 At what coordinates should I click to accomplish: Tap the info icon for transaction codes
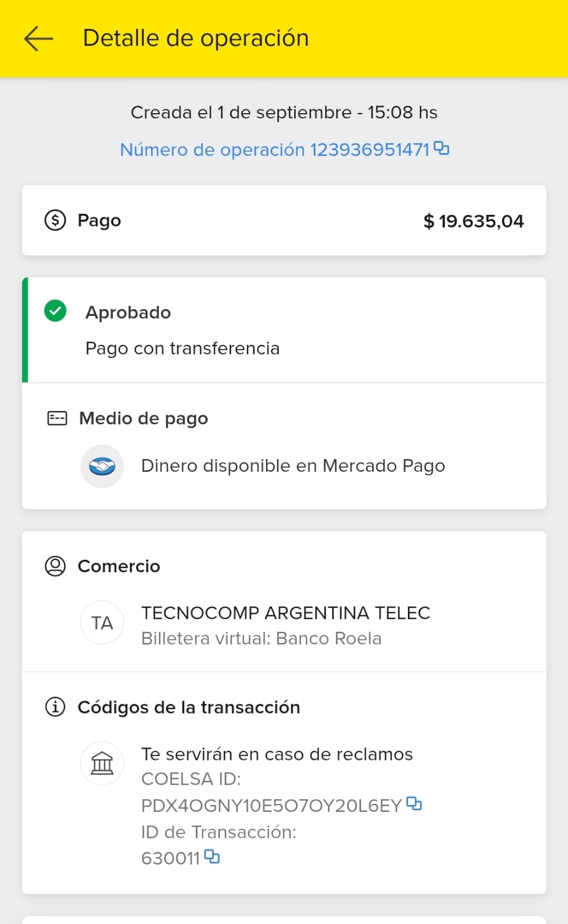pyautogui.click(x=55, y=706)
